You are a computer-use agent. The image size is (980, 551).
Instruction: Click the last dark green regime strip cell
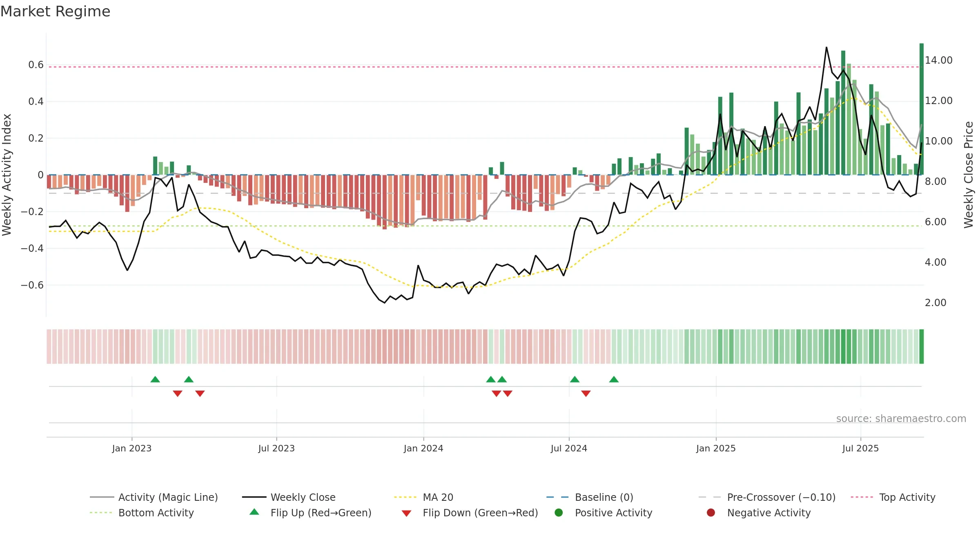coord(922,347)
